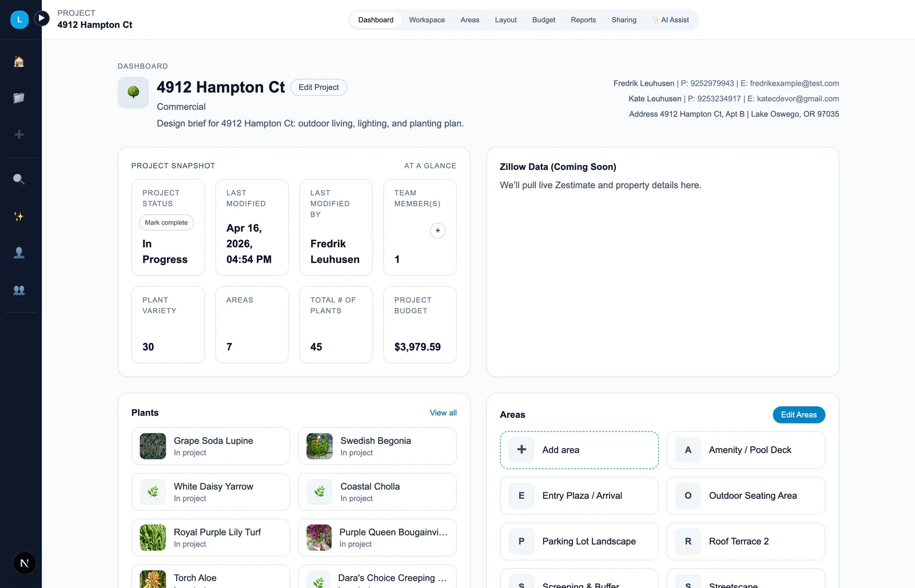Open the Parking Lot Landscape area
Screen dimensions: 915x588
tap(579, 542)
